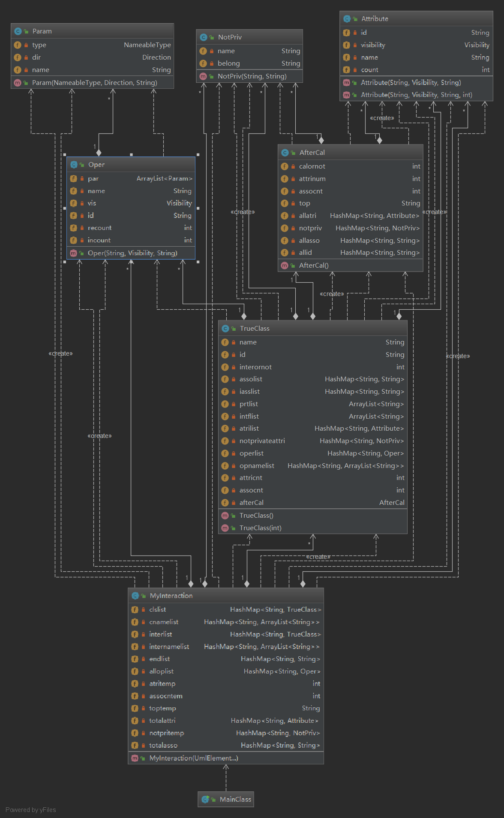Click the class icon in Attribute header
The height and width of the screenshot is (818, 504).
[347, 19]
